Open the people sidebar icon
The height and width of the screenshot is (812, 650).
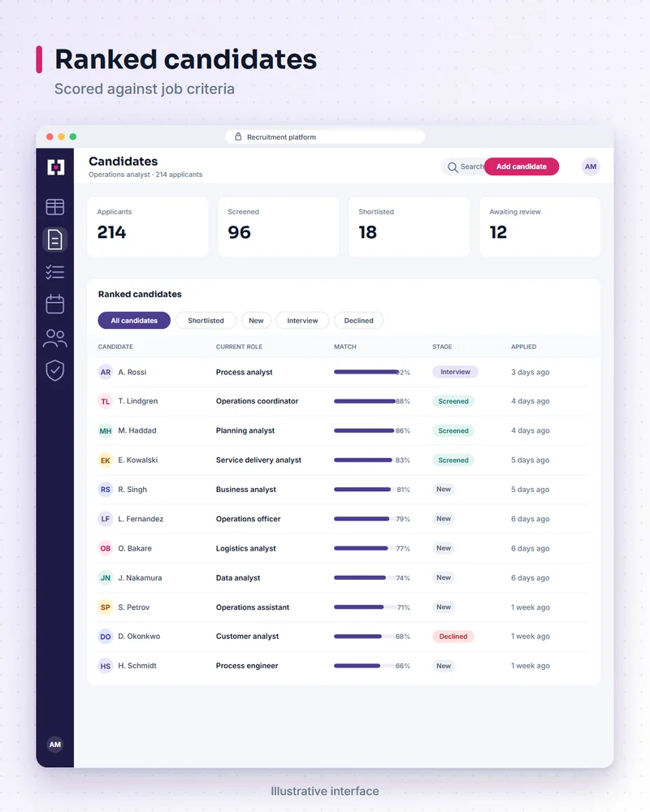click(x=55, y=338)
